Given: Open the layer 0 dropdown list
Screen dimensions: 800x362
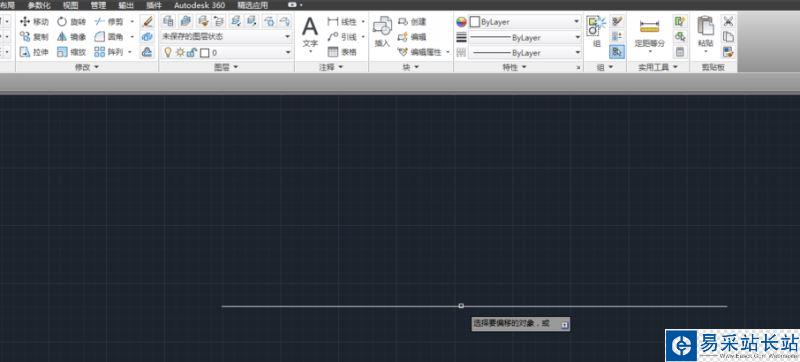Looking at the screenshot, I should pos(287,52).
